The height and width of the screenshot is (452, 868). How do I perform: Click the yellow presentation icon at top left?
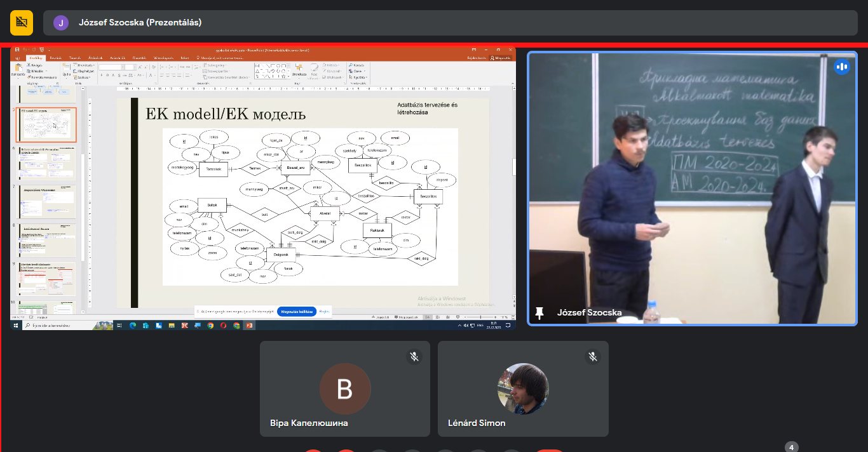22,22
